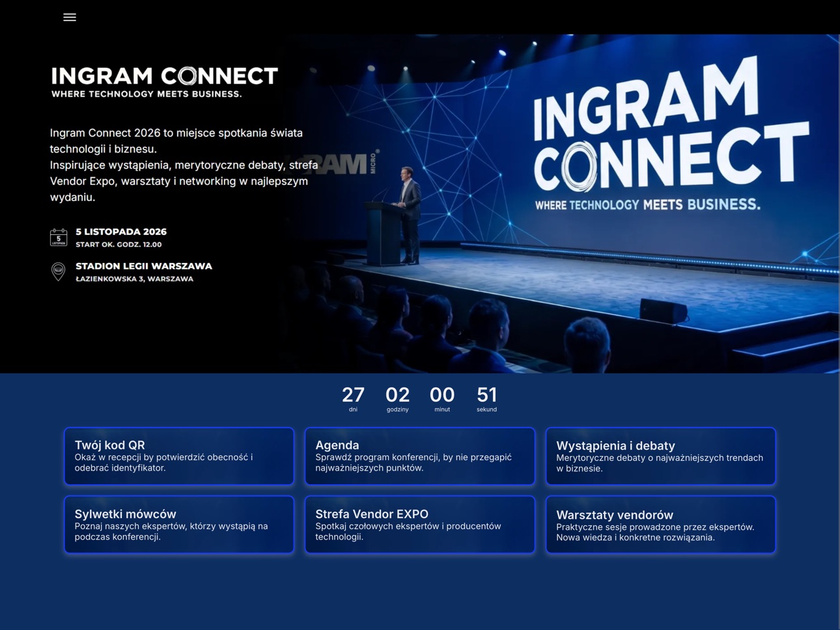Open the hamburger menu

pyautogui.click(x=70, y=18)
